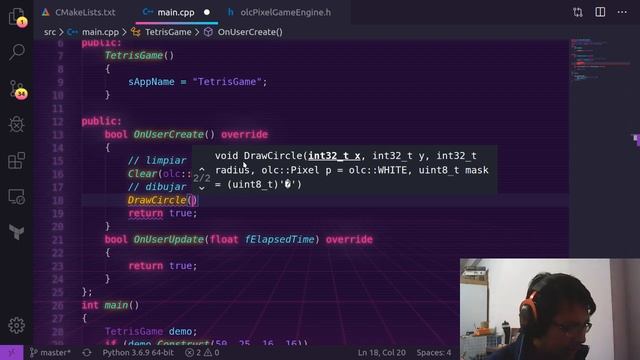Open the Search view in activity bar
Screen dimensions: 640x360
pyautogui.click(x=17, y=52)
